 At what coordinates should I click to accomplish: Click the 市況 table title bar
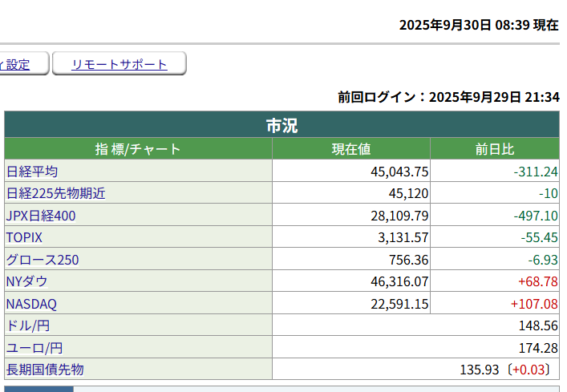click(281, 125)
